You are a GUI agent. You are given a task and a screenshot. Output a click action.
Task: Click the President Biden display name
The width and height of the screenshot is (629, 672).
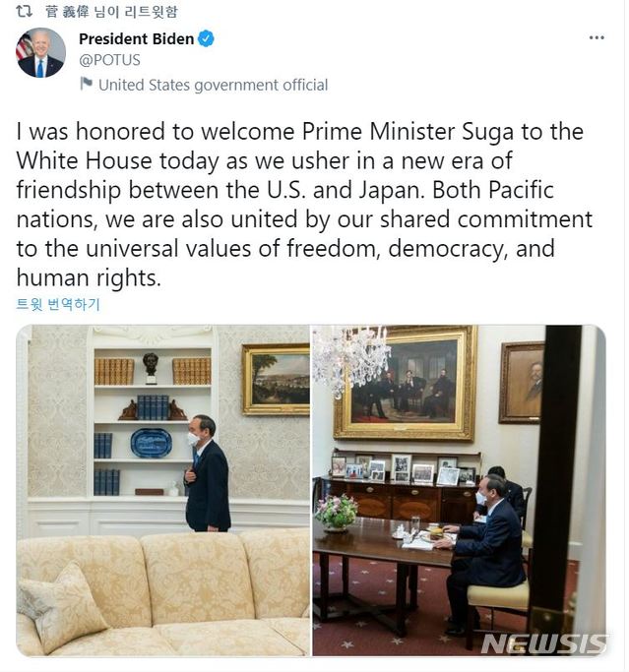tap(136, 39)
